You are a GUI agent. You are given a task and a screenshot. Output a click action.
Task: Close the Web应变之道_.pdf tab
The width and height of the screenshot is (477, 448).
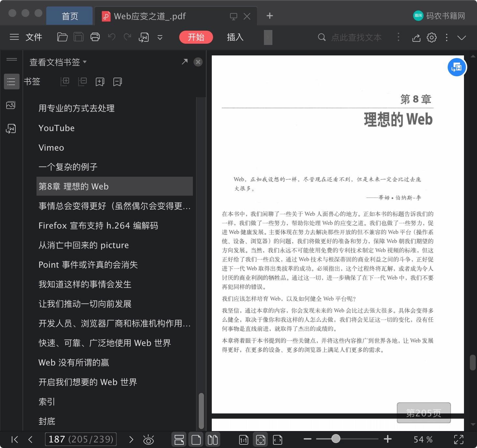point(247,16)
